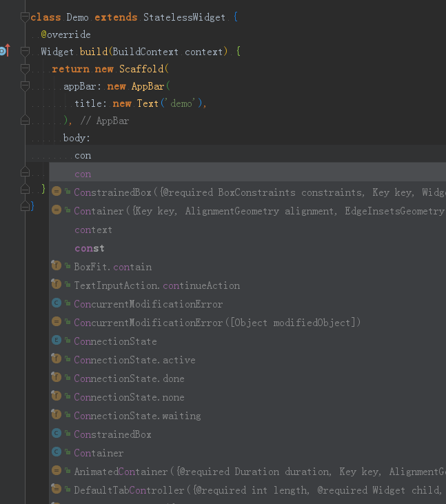Select TextInputAction.continueAction suggestion
The width and height of the screenshot is (446, 504).
pyautogui.click(x=247, y=285)
